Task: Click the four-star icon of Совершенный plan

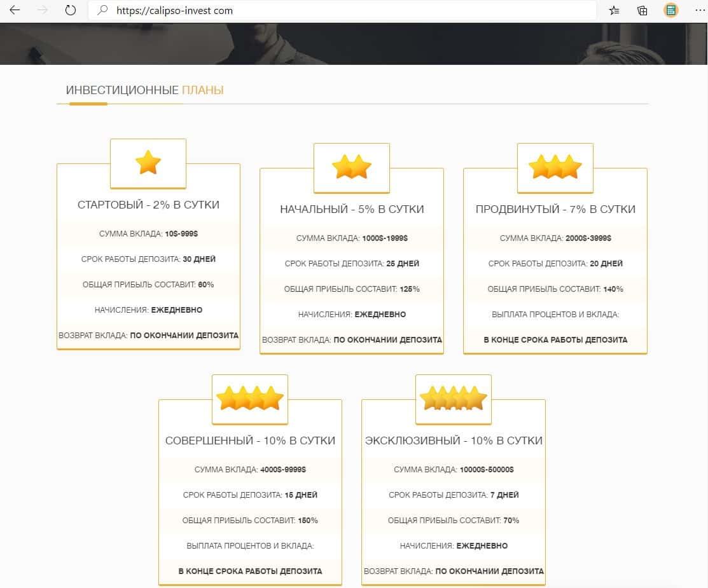Action: [x=250, y=398]
